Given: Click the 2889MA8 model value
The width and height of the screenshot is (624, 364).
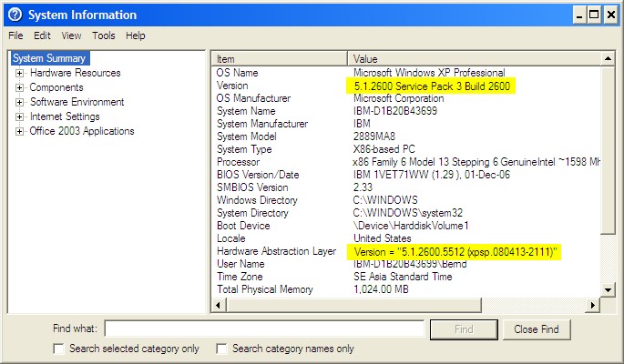Looking at the screenshot, I should tap(374, 136).
